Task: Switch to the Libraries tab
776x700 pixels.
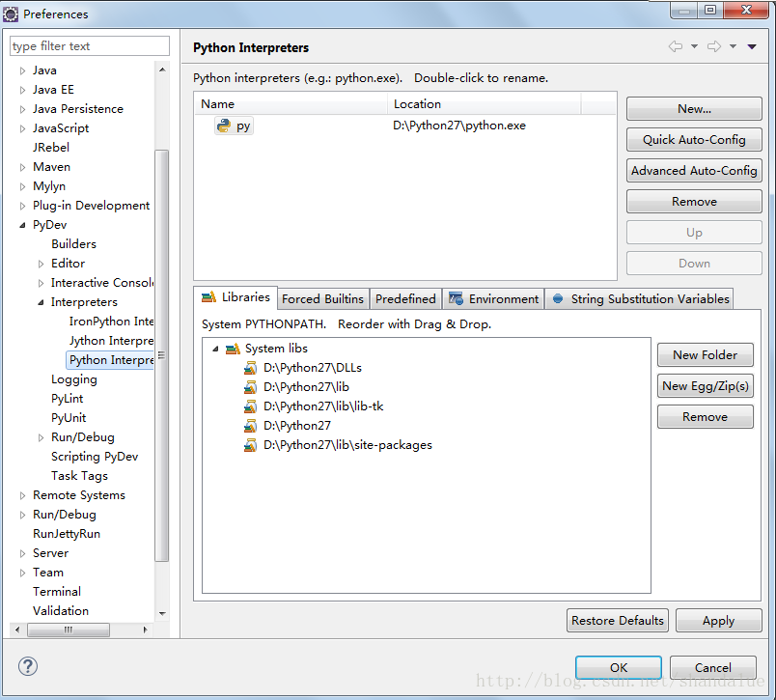Action: click(236, 297)
